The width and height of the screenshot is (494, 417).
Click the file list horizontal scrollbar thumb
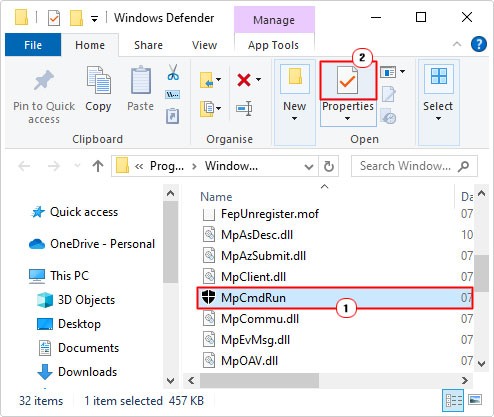(259, 380)
